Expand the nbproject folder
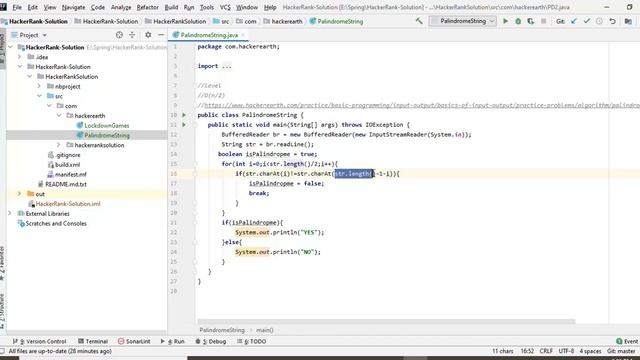Image resolution: width=640 pixels, height=360 pixels. [39, 87]
